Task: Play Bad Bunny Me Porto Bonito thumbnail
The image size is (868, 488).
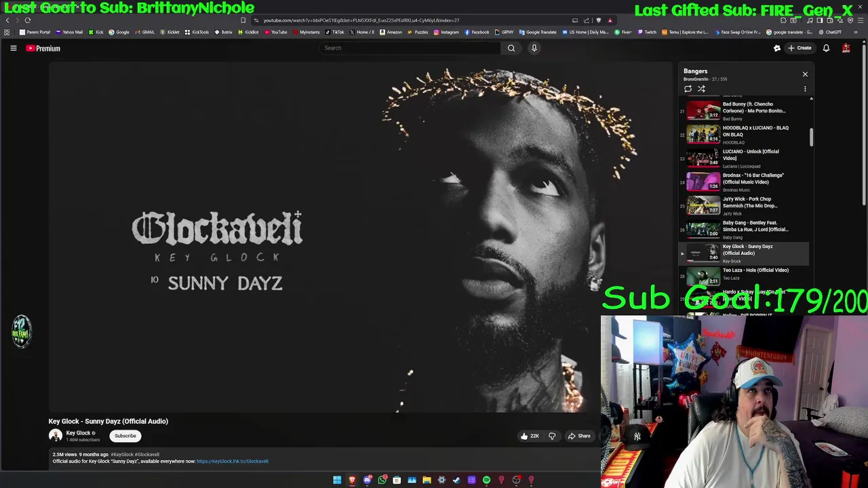Action: coord(703,110)
